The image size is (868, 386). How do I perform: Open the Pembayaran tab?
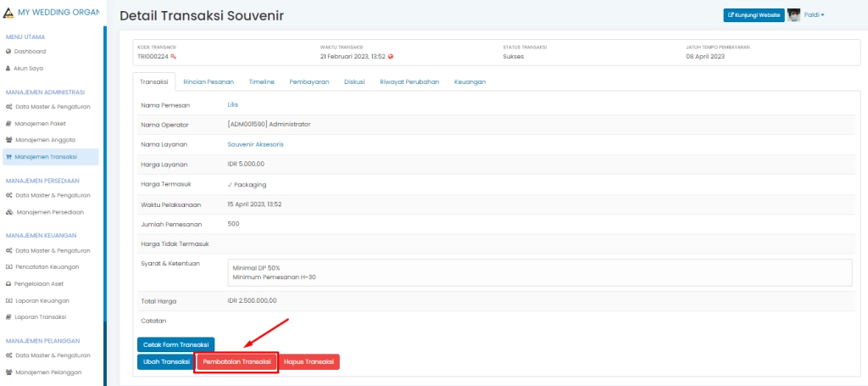(x=309, y=81)
